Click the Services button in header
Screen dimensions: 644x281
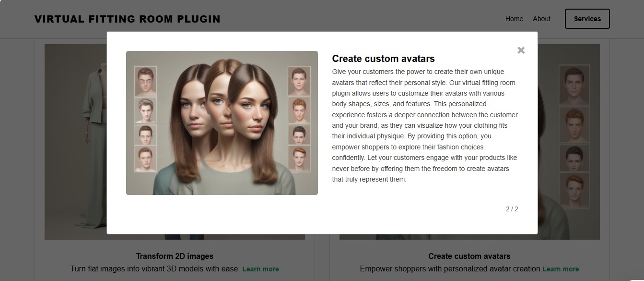[587, 19]
